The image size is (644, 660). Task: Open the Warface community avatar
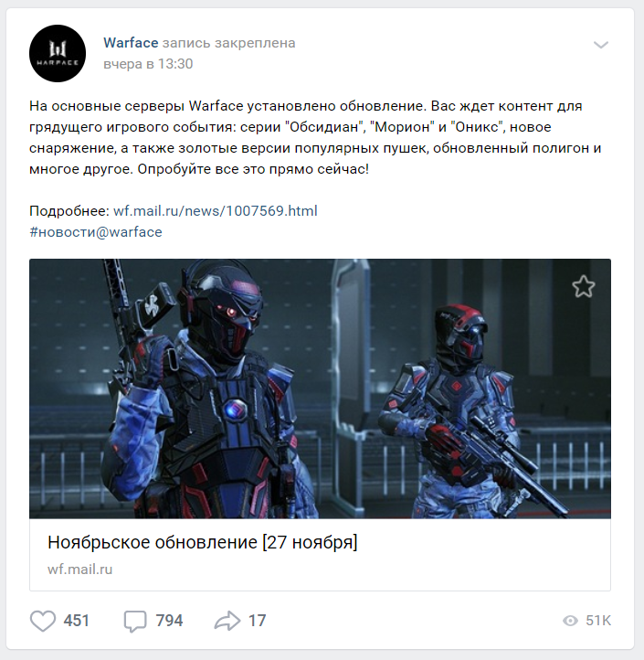pyautogui.click(x=58, y=53)
